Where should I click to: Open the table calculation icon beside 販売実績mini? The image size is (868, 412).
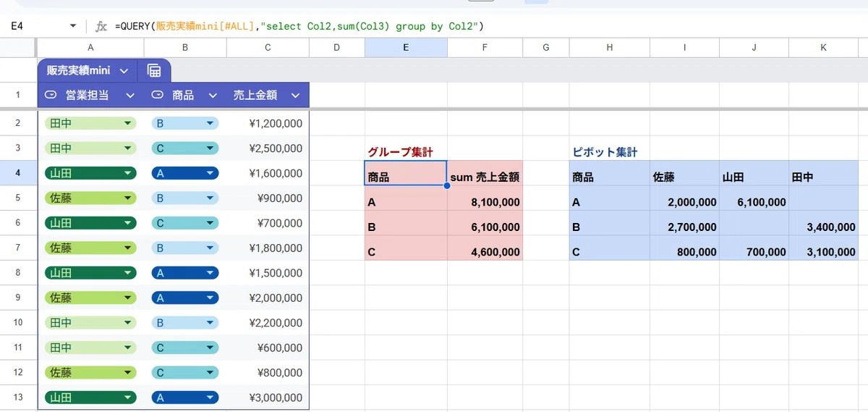pos(153,71)
